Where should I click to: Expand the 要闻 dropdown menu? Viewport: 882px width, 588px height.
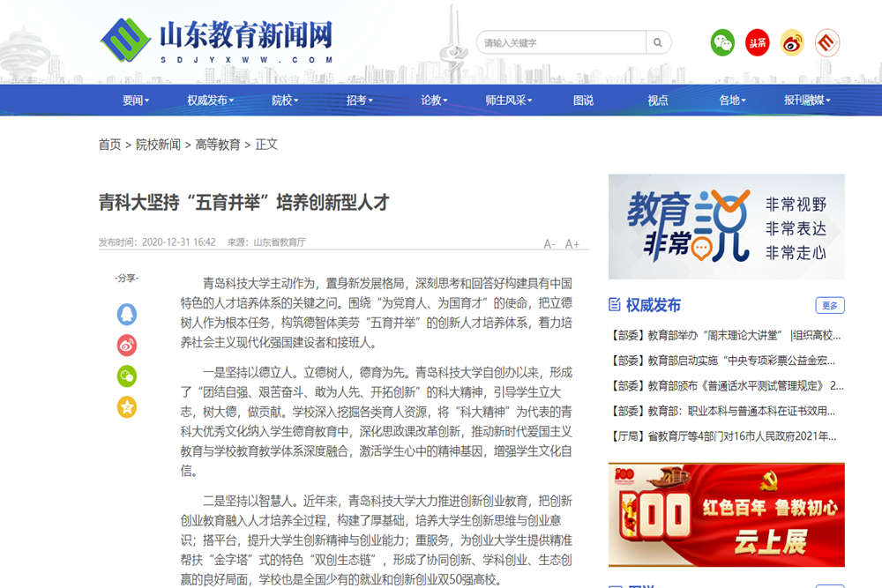[x=136, y=100]
